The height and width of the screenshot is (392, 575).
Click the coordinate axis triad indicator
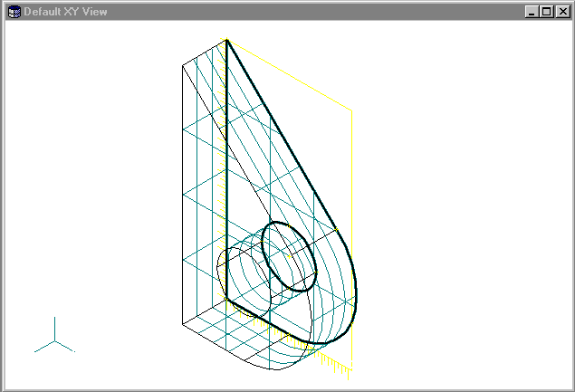tap(54, 335)
